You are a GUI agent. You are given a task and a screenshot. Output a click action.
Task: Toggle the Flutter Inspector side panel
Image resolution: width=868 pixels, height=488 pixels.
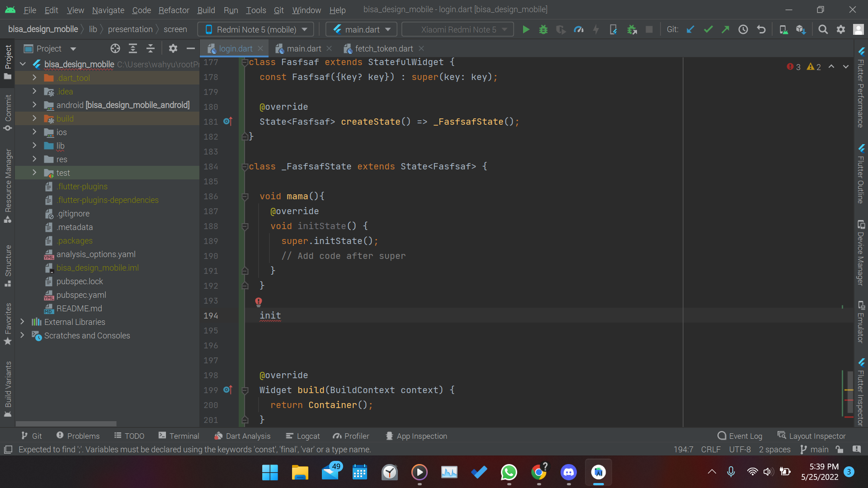pos(861,392)
